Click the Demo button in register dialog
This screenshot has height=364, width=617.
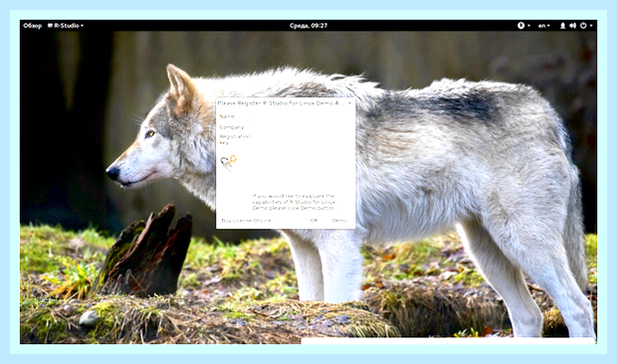(339, 221)
